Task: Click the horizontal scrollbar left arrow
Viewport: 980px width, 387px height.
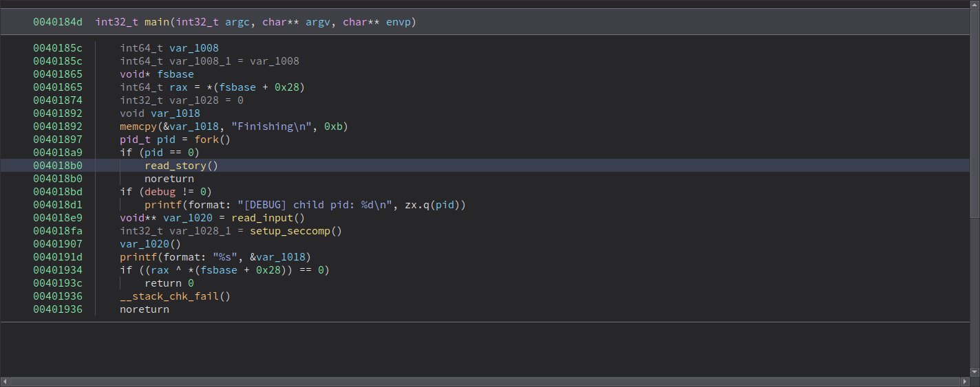Action: [5, 382]
